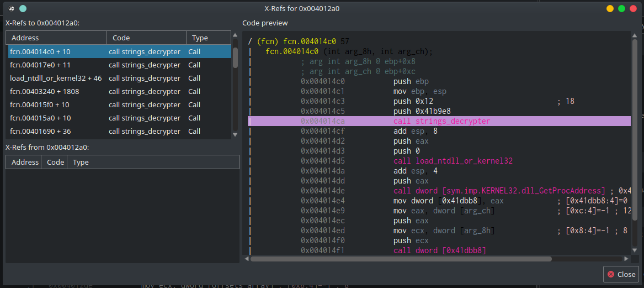Select the fcn.00403240 + 1808 reference row
The width and height of the screenshot is (644, 288).
[x=44, y=91]
